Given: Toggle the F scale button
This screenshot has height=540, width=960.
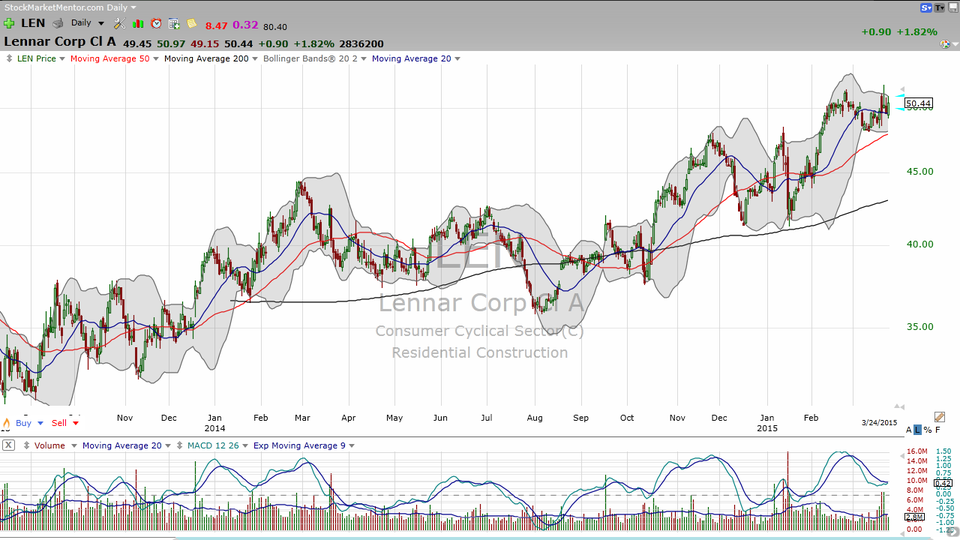Looking at the screenshot, I should coord(937,430).
